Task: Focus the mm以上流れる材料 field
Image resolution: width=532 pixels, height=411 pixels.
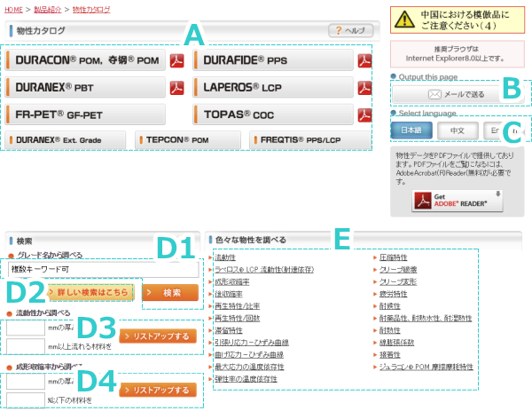Action: [26, 346]
